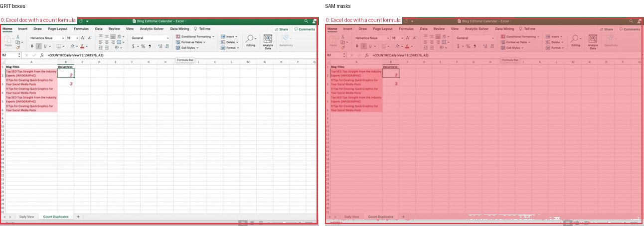Toggle Bold in SAM masks Excel ribbon
The image size is (644, 226).
[x=357, y=46]
